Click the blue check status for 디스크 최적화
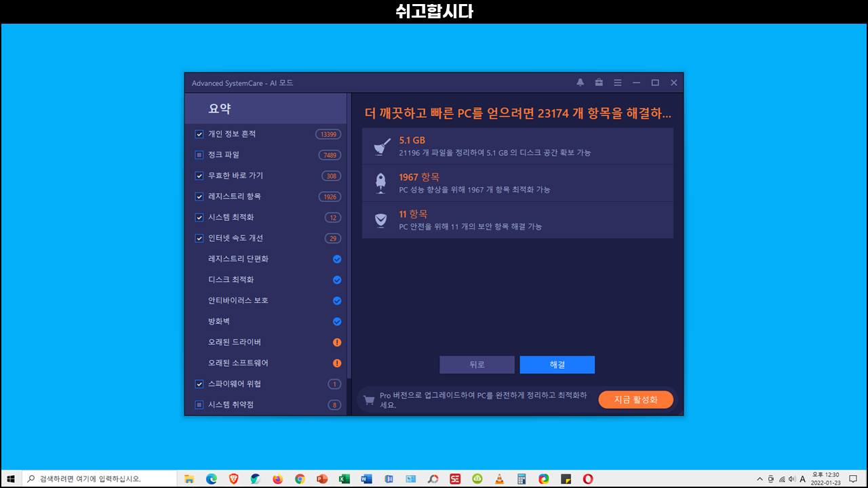The image size is (868, 488). coord(337,280)
